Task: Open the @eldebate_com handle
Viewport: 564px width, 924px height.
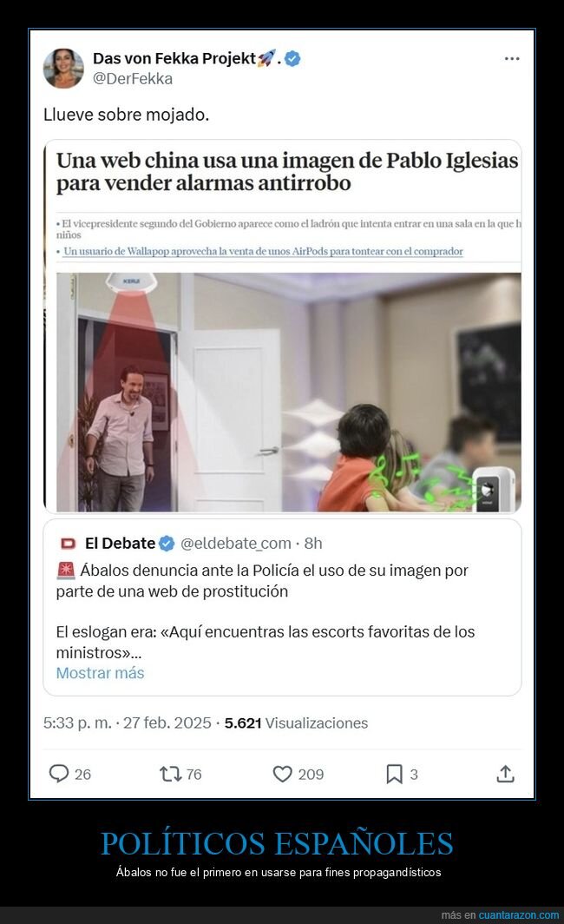Action: point(235,544)
